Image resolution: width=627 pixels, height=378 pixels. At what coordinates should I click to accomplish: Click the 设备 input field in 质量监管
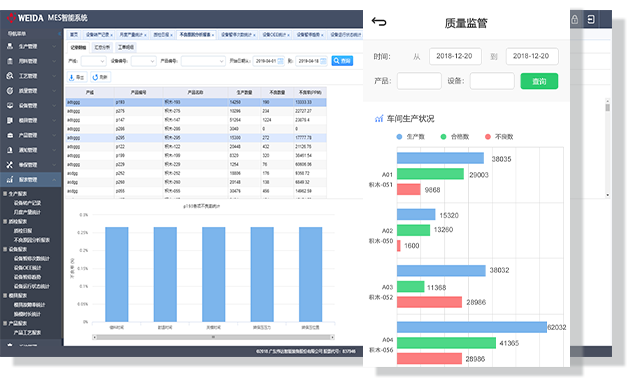pos(492,81)
